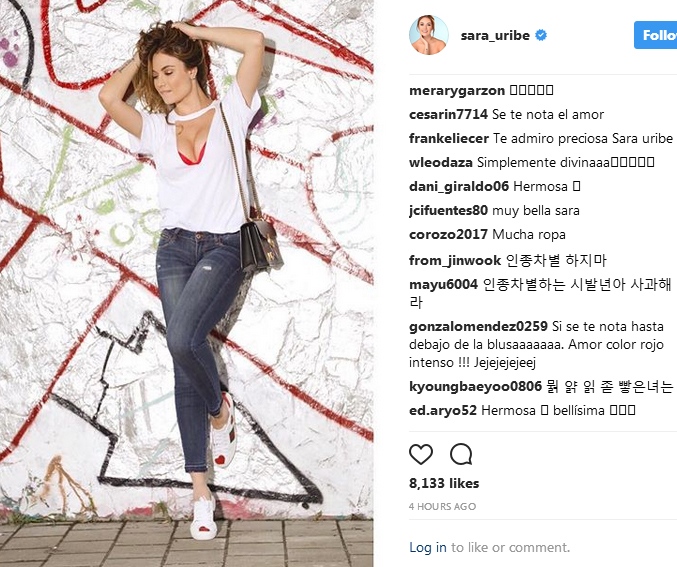This screenshot has width=677, height=567.
Task: Open sara_uribe profile picture
Action: pos(429,35)
